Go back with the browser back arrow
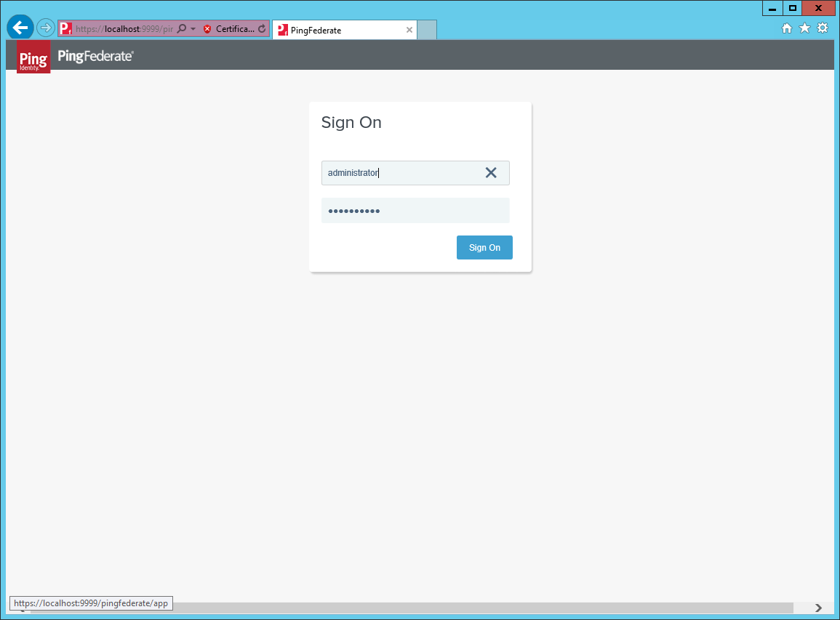 [x=20, y=28]
